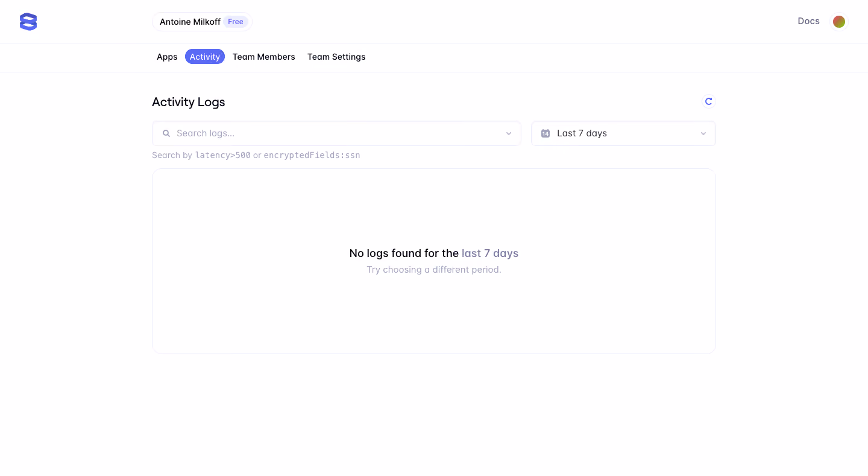Open the Antoine Milkoff team switcher

pos(202,22)
